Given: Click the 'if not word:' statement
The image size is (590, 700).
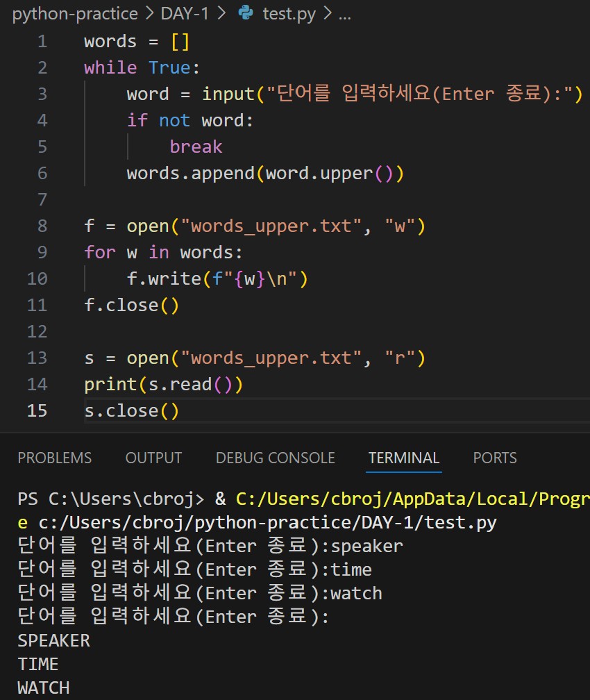Looking at the screenshot, I should (x=189, y=121).
